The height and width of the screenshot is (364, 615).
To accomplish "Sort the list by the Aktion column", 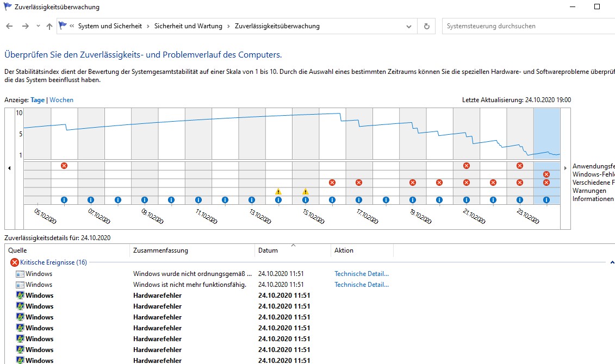I will (362, 250).
